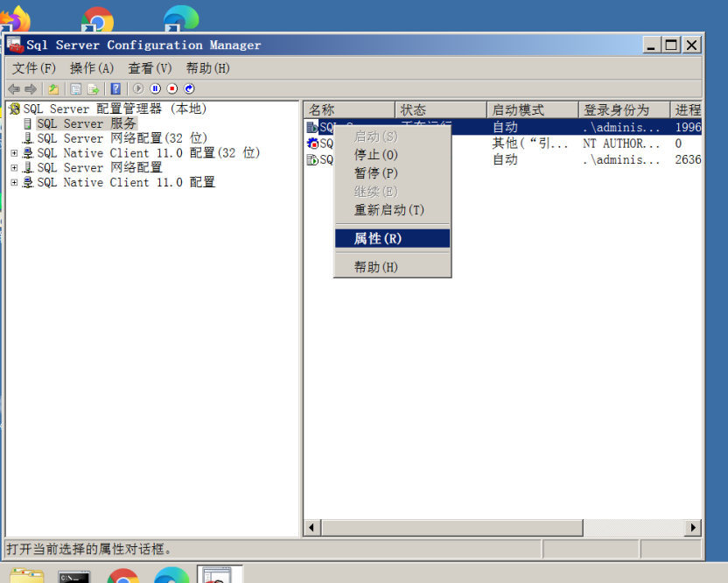Click the Stop service toolbar icon
This screenshot has height=583, width=728.
[172, 88]
